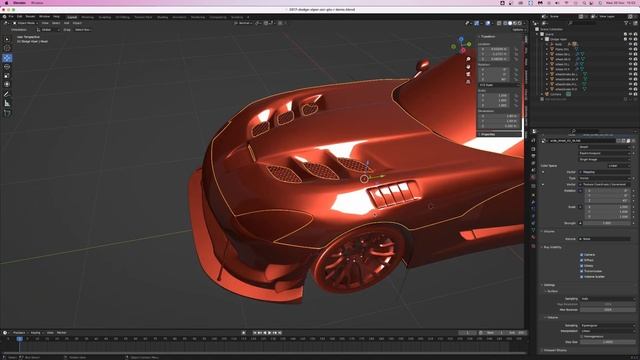640x360 pixels.
Task: Click the viewport Options button
Action: click(x=518, y=30)
